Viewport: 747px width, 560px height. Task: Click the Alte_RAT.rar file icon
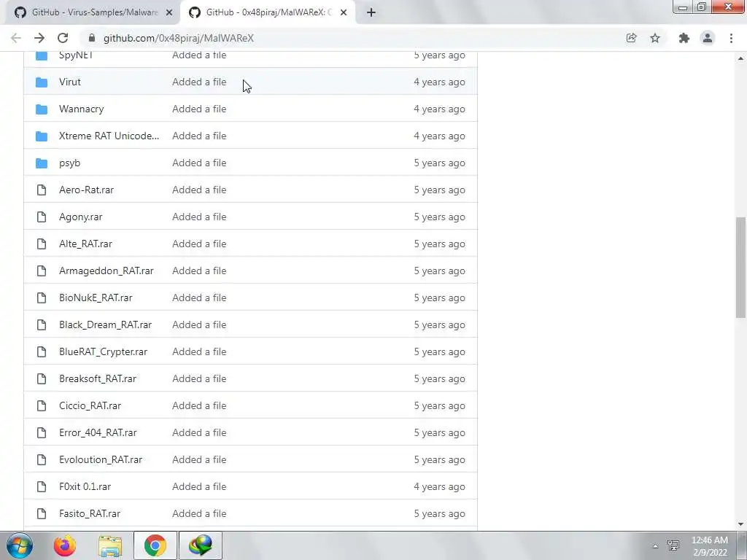[x=42, y=244]
